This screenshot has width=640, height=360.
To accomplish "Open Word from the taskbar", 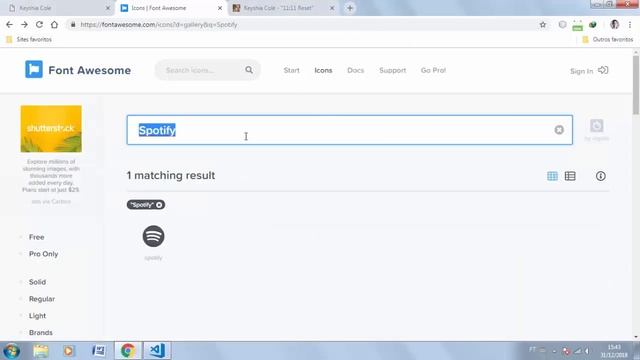I will click(x=98, y=351).
